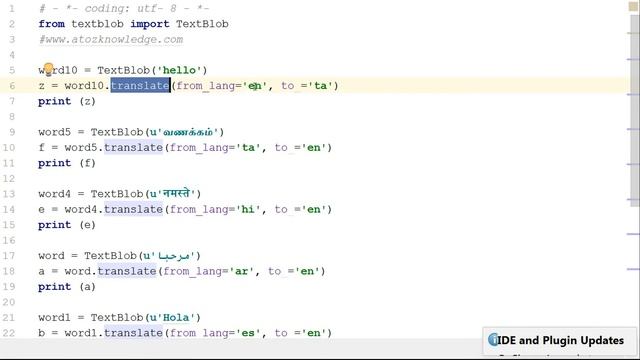This screenshot has height=360, width=640.
Task: Click print (a) on line 19
Action: (x=67, y=287)
